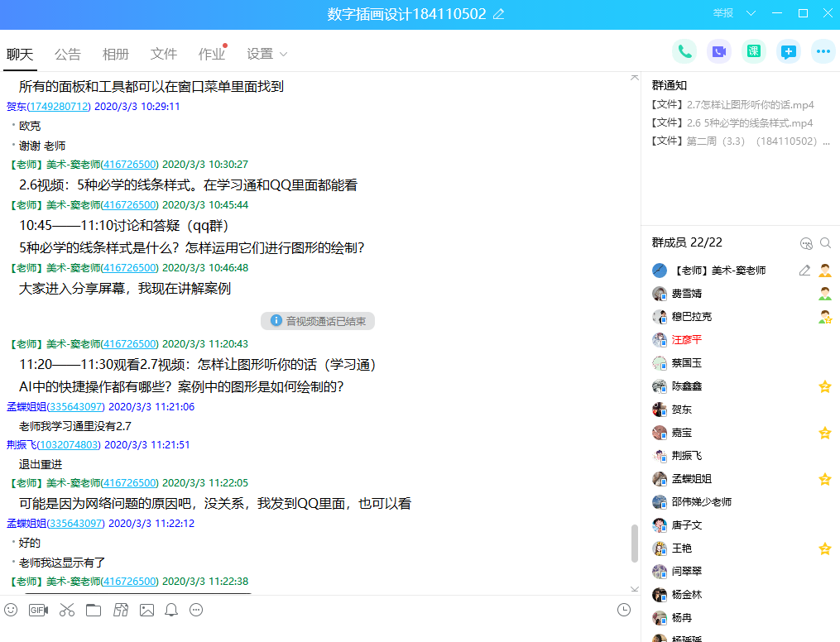
Task: Open the title bar dropdown arrow menu
Action: [x=751, y=13]
